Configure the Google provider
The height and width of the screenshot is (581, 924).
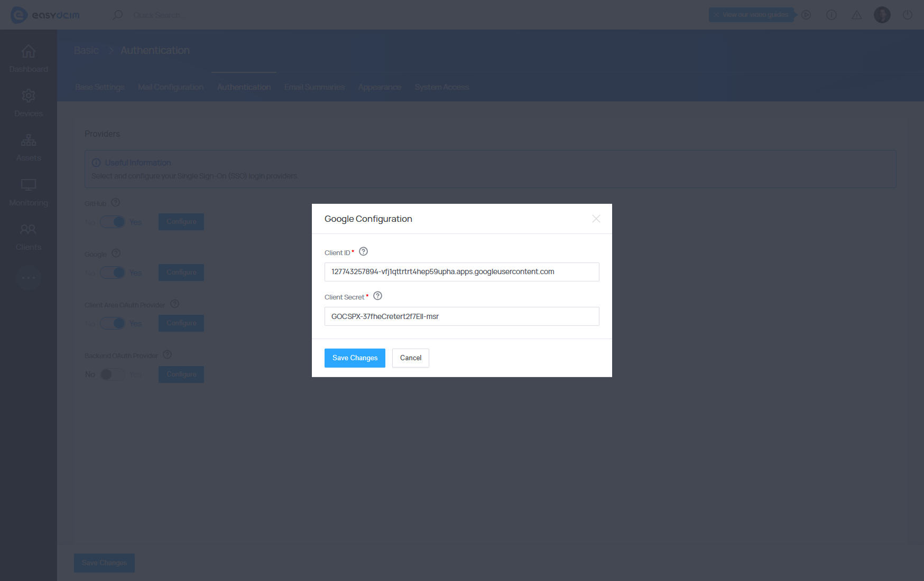[181, 273]
